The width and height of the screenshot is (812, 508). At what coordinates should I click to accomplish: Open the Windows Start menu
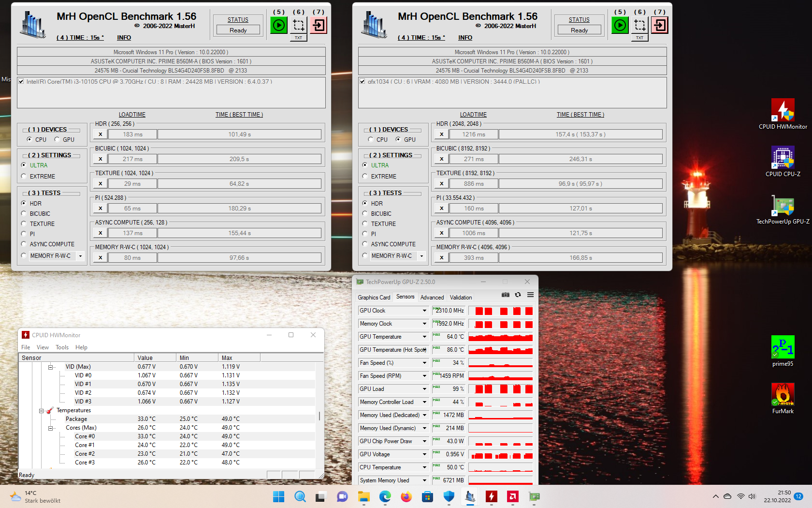click(279, 496)
